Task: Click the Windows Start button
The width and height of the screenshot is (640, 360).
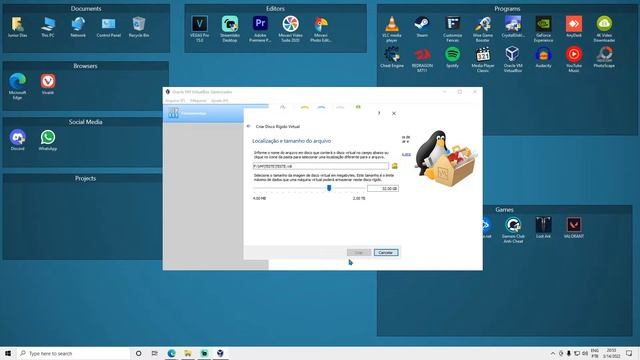Action: click(8, 353)
